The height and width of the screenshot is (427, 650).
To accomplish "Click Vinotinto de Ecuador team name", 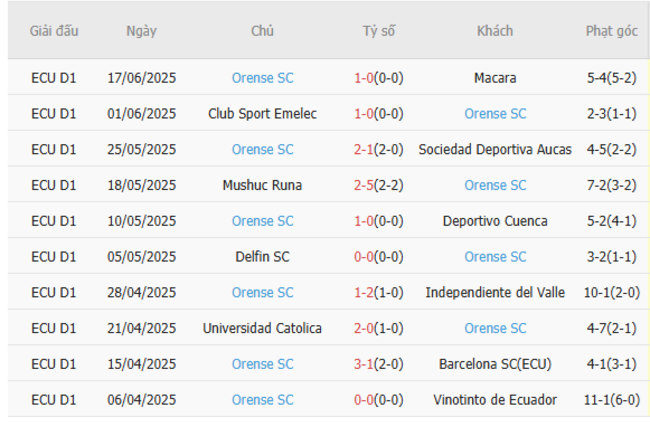I will point(495,400).
